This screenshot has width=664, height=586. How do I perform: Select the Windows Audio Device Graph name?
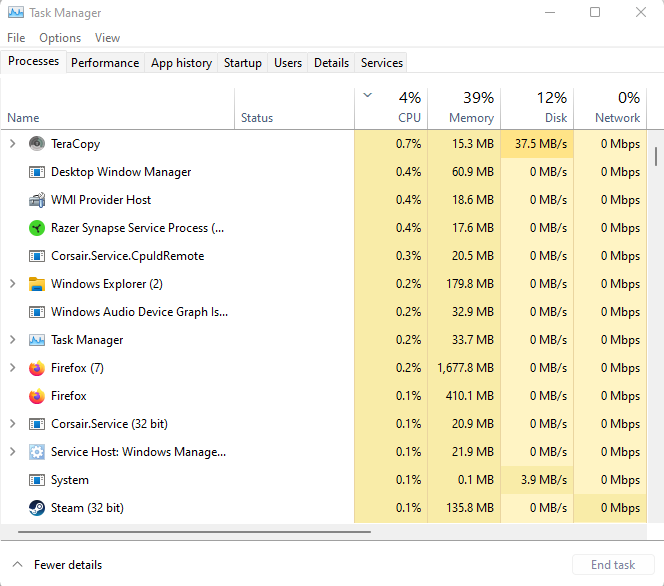coord(139,312)
